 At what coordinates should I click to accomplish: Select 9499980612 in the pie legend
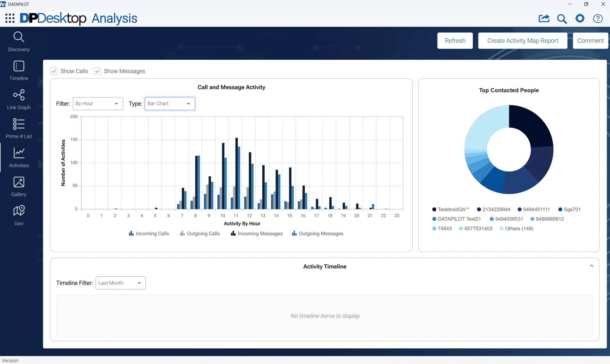547,219
